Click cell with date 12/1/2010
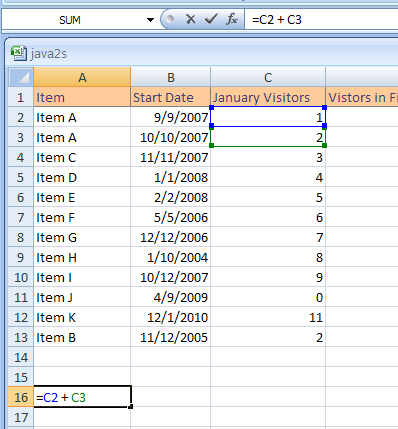 tap(171, 317)
